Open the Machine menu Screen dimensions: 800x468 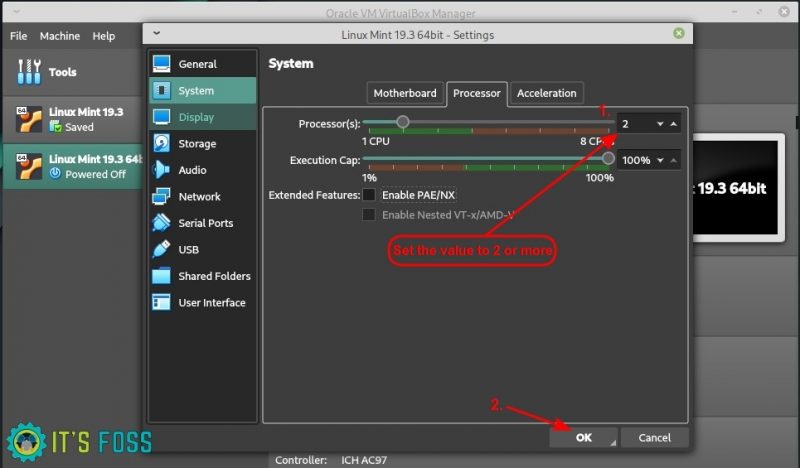60,36
